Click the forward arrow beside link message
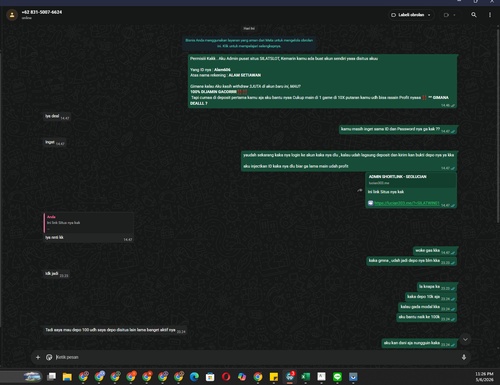This screenshot has height=385, width=500. (360, 190)
